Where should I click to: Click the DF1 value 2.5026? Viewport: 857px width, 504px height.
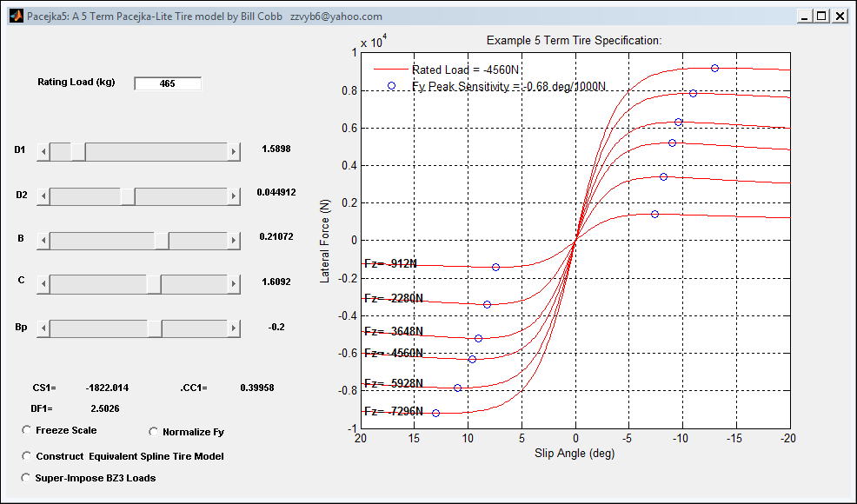pyautogui.click(x=105, y=408)
